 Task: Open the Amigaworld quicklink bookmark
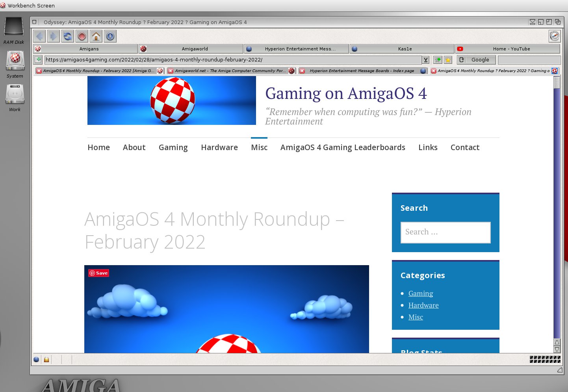click(x=191, y=49)
